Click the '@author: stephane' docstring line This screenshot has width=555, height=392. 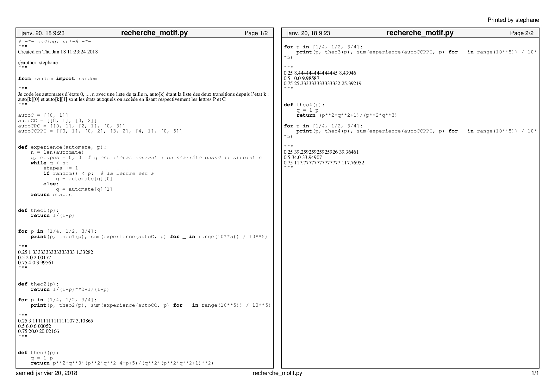(38, 63)
